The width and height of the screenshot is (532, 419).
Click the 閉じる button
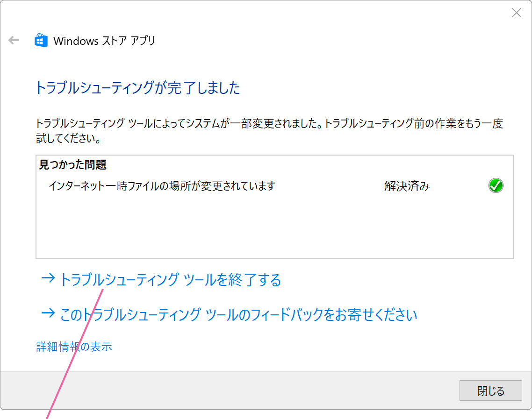click(490, 391)
